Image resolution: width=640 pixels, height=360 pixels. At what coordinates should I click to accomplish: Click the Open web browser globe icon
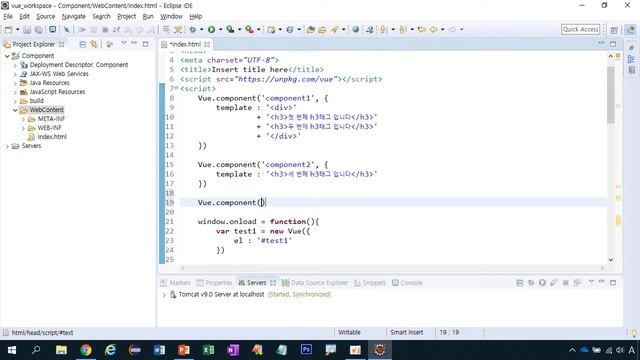pos(356,29)
